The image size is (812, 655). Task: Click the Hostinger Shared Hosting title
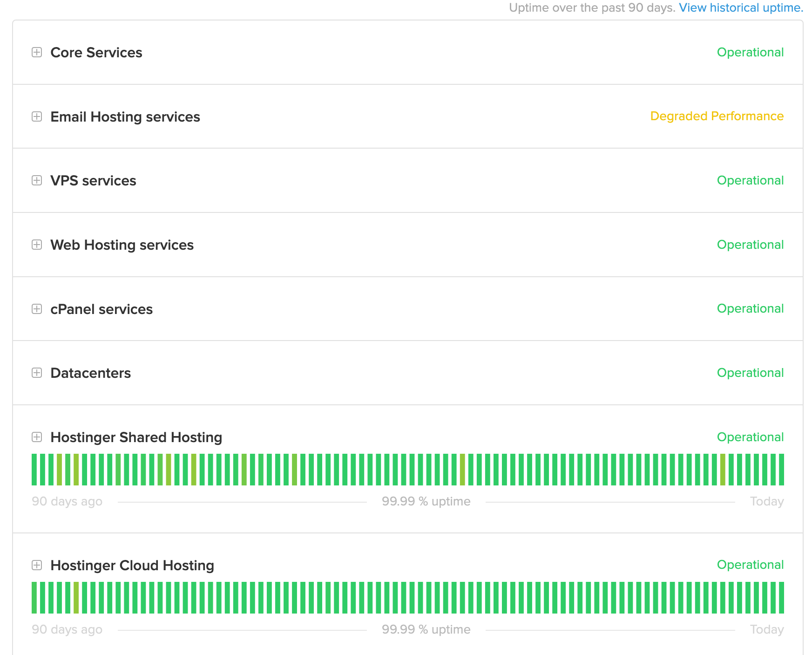point(136,437)
